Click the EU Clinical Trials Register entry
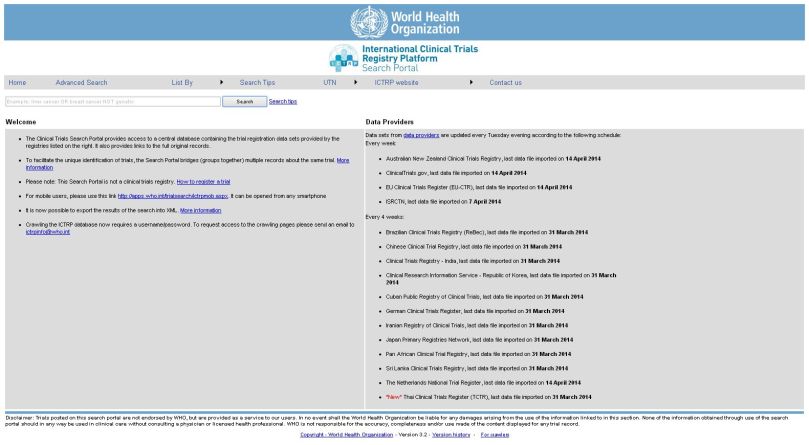 coord(479,188)
